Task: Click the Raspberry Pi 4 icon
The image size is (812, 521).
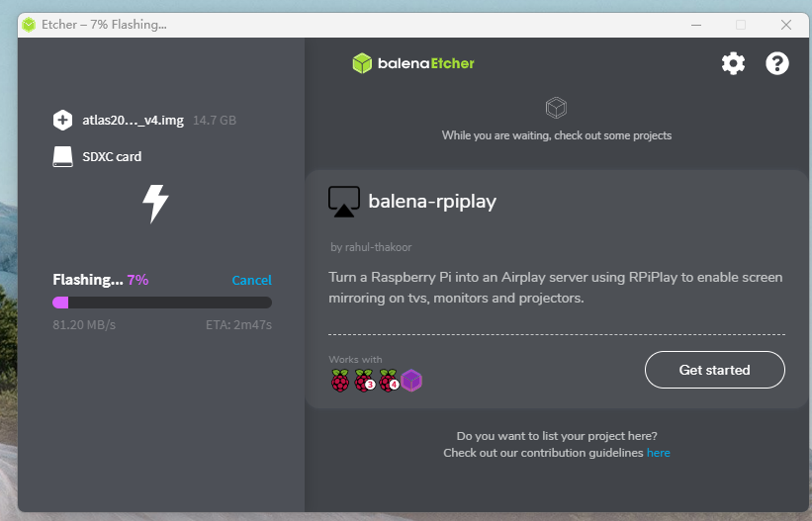Action: (x=389, y=381)
